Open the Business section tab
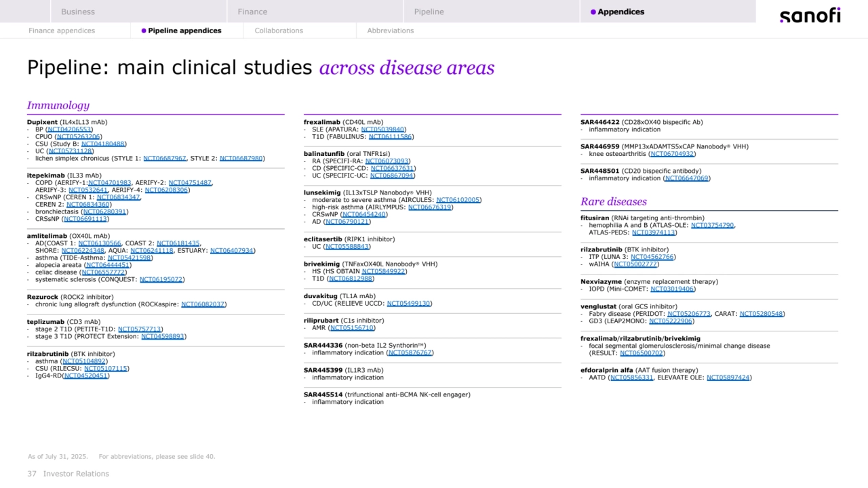 coord(138,12)
